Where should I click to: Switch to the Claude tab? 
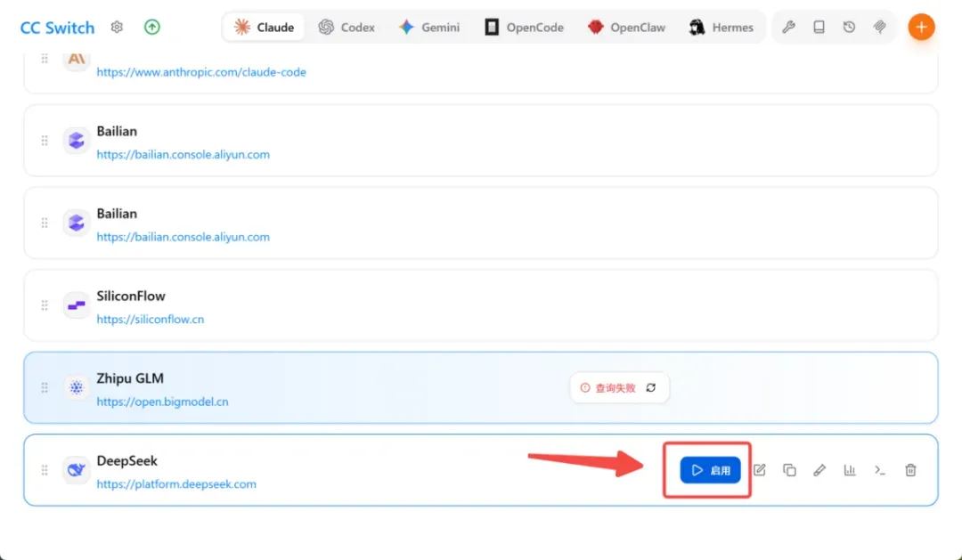[x=264, y=27]
